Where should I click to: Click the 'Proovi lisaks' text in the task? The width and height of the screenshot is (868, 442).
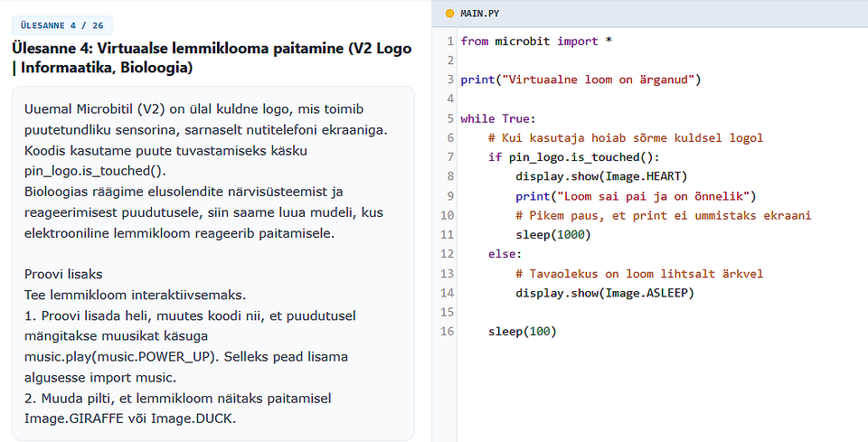pyautogui.click(x=63, y=275)
